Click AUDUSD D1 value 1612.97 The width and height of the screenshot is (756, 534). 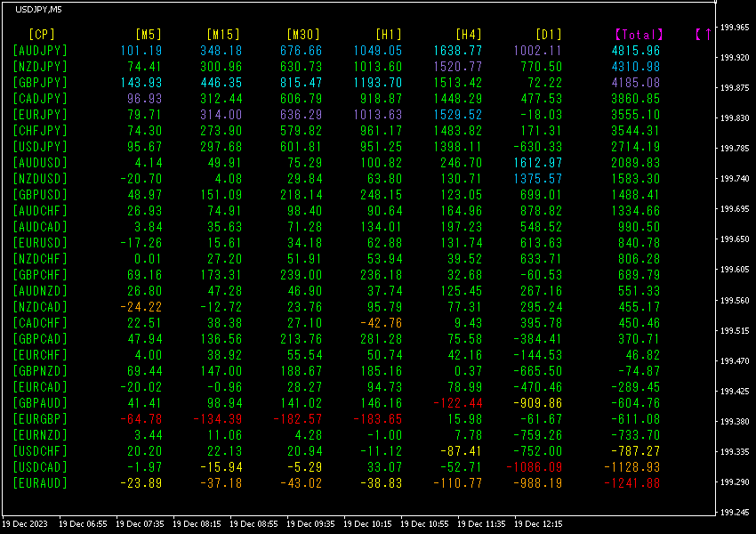(x=537, y=163)
